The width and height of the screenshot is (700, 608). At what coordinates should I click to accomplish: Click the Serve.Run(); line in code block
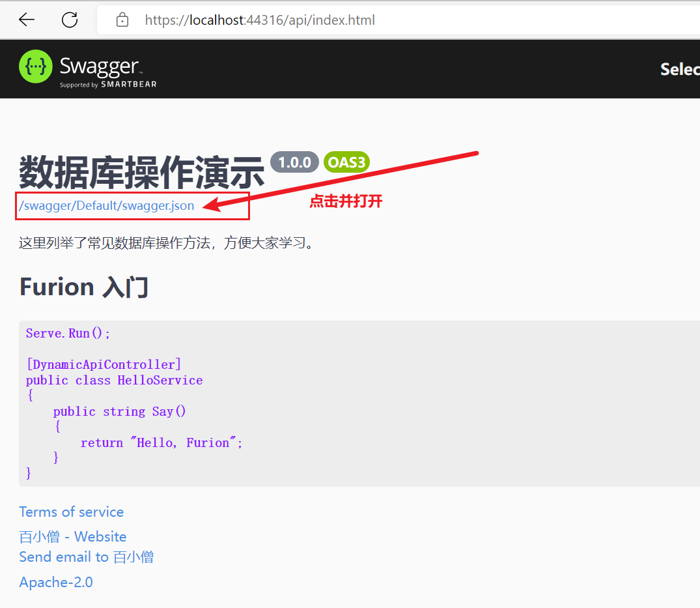[x=68, y=333]
